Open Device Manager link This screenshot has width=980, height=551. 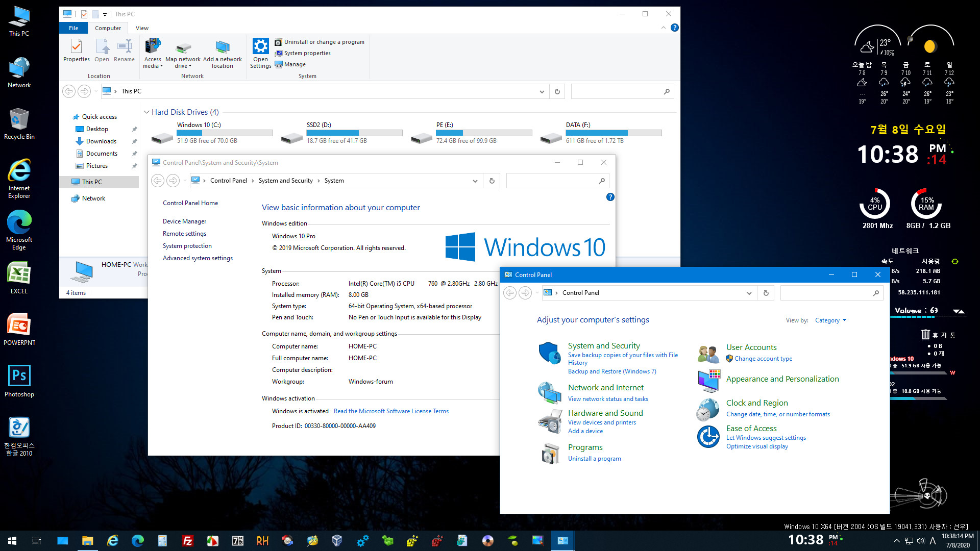[184, 221]
